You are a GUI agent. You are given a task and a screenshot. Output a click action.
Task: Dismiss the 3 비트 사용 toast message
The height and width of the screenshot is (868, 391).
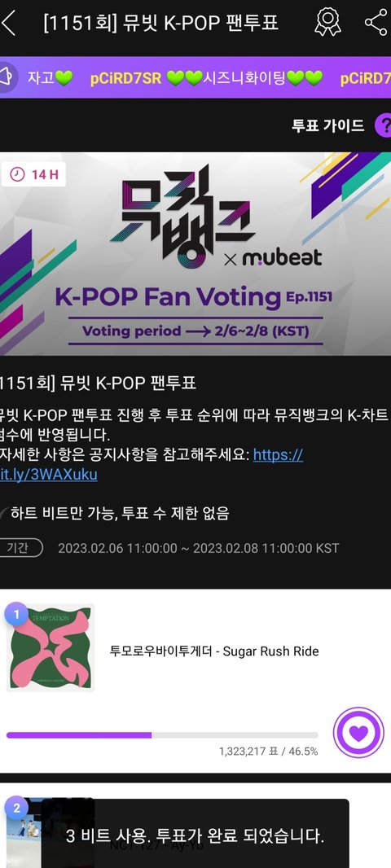(195, 835)
